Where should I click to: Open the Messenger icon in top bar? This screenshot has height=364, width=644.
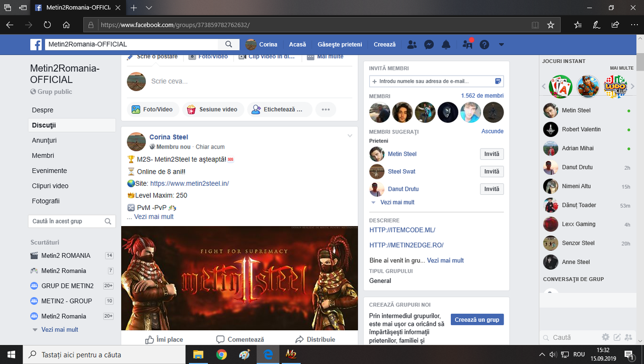(429, 44)
